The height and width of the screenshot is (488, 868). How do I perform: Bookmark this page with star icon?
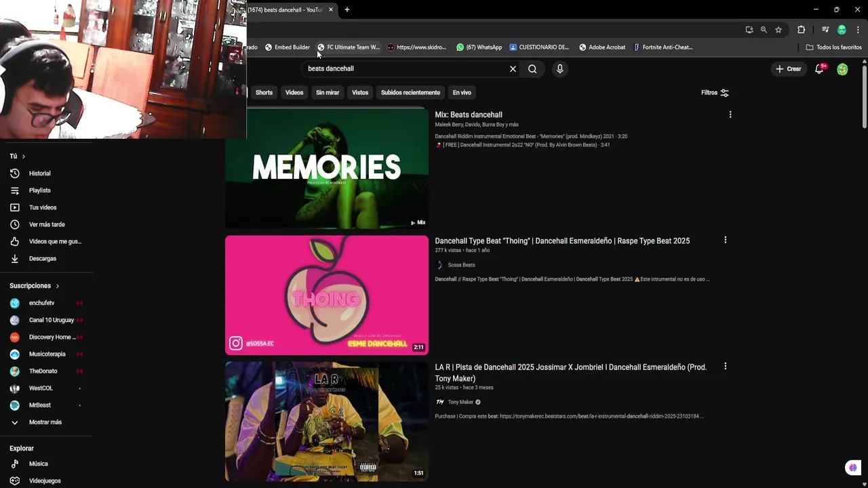778,30
